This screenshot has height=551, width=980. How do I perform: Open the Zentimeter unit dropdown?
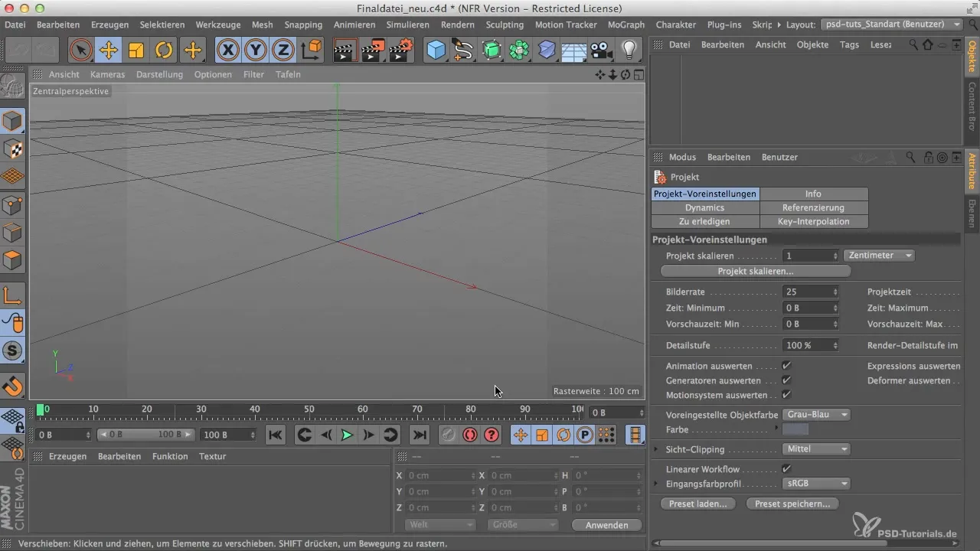coord(879,255)
